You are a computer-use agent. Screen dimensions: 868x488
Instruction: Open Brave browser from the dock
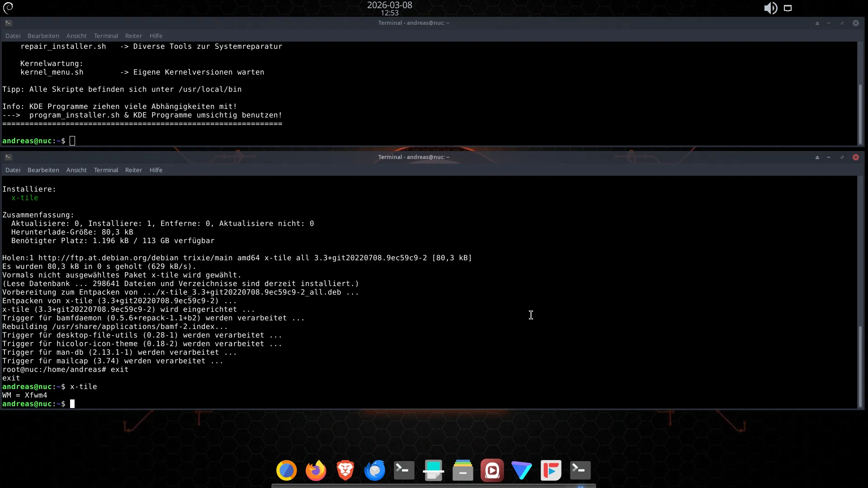click(345, 470)
